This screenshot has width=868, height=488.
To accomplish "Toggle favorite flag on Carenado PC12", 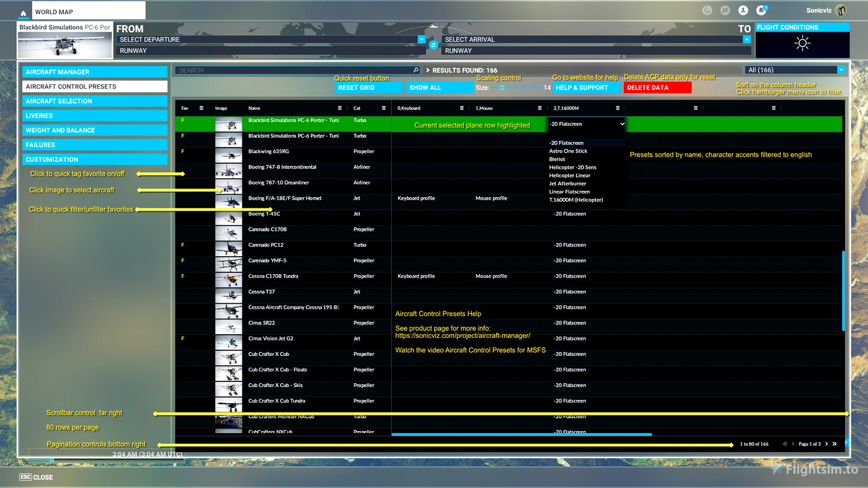I will pos(183,245).
